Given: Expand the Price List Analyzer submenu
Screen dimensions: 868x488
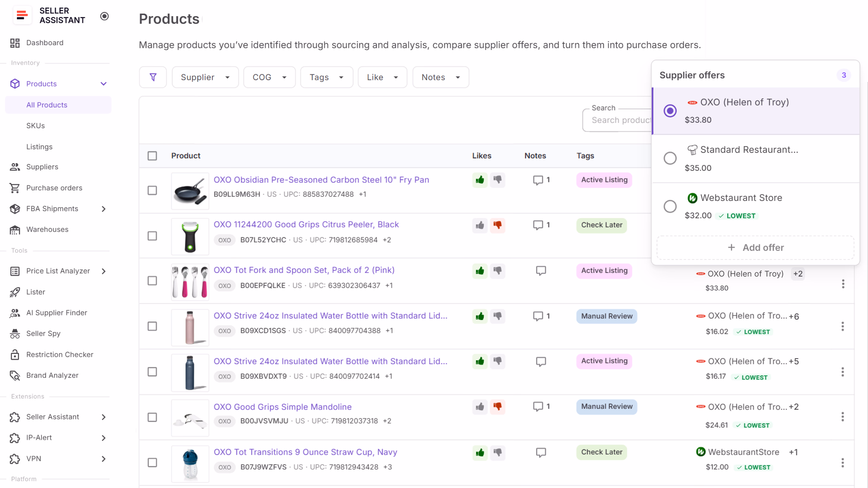Looking at the screenshot, I should (x=103, y=271).
